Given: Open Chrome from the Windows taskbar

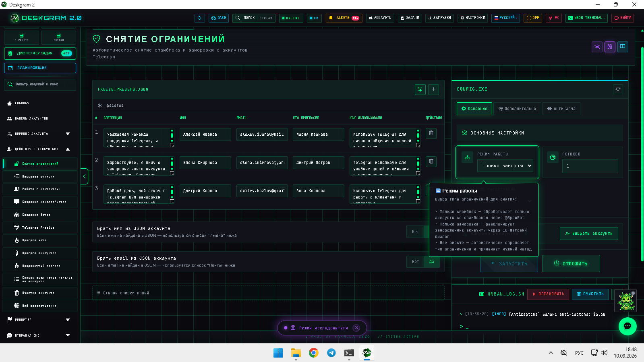Looking at the screenshot, I should pyautogui.click(x=313, y=353).
